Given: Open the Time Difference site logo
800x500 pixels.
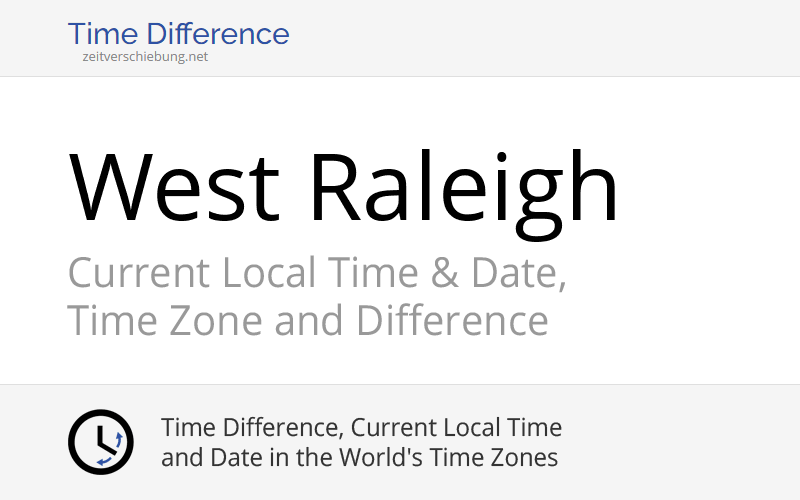Looking at the screenshot, I should 179,41.
